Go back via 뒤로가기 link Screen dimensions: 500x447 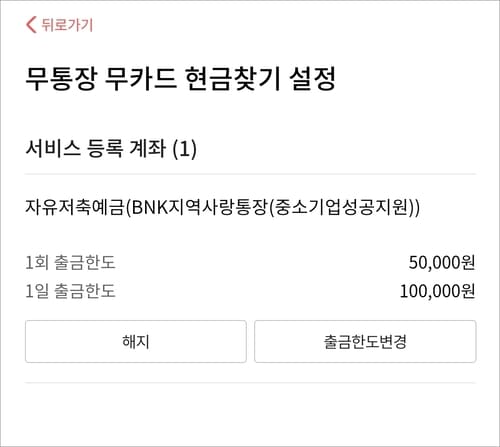59,25
